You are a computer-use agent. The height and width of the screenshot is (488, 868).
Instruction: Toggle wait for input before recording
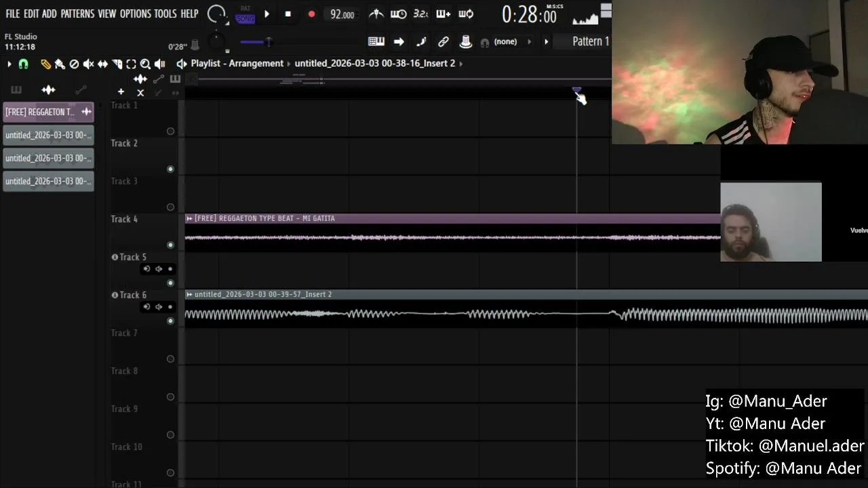398,14
